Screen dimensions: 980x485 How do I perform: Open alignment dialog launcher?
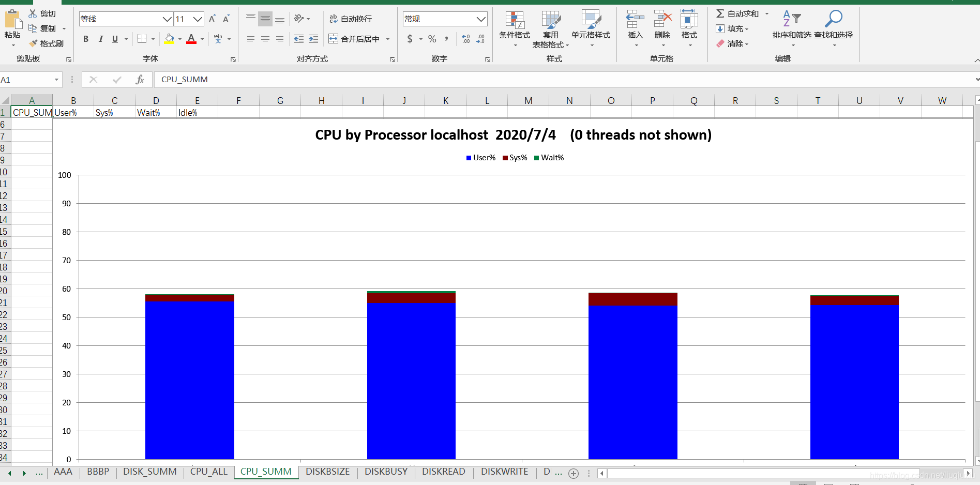coord(393,59)
